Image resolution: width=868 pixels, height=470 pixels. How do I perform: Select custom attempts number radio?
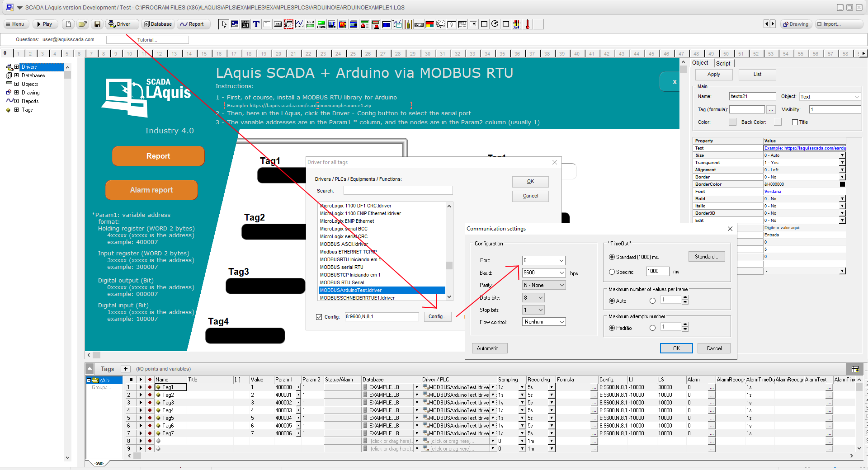click(652, 328)
